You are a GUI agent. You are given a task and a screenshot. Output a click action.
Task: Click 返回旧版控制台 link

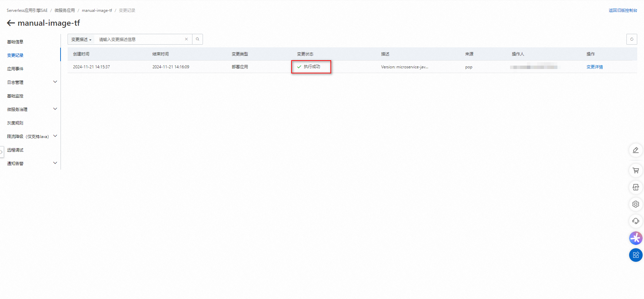click(x=623, y=10)
